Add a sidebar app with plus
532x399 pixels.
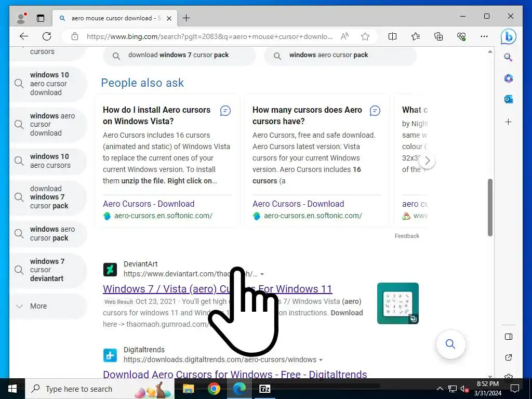[508, 122]
